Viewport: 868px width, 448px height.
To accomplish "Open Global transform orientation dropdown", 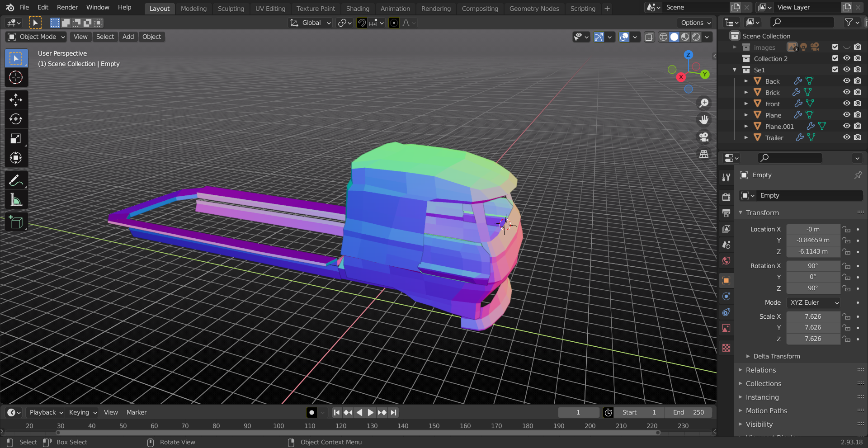I will coord(310,23).
